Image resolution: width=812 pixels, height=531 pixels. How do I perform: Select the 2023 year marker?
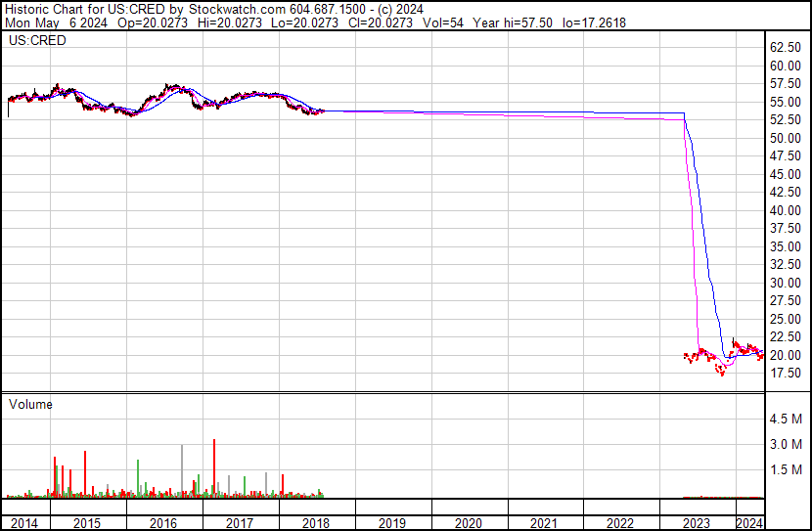click(x=697, y=523)
